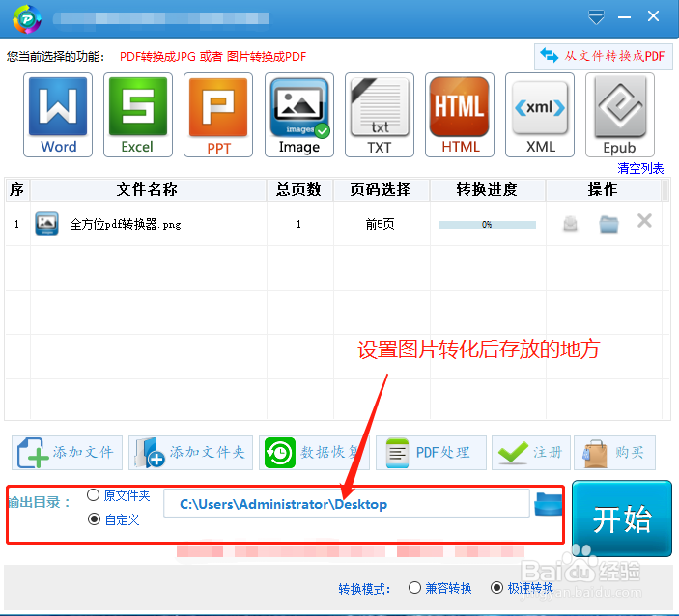Pick the PPT conversion format
Screen dimensions: 679x616
[x=218, y=115]
